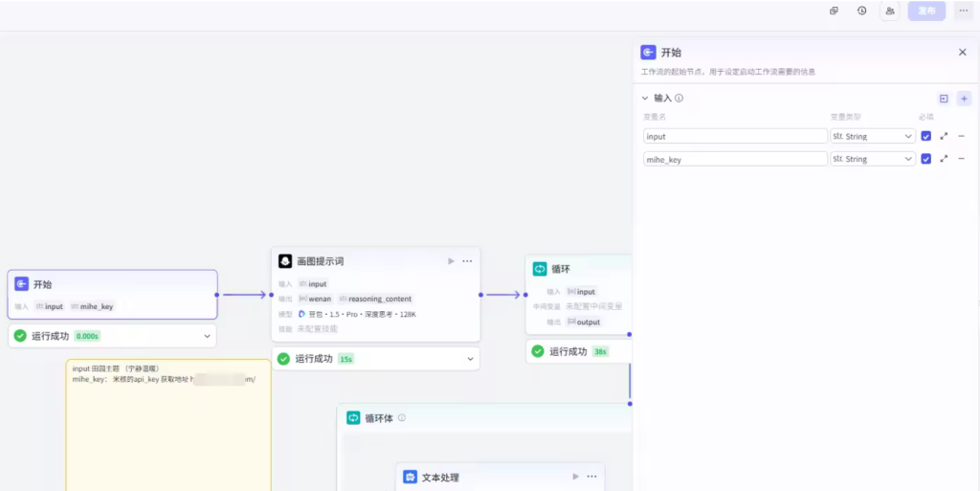
Task: Click the add input variable plus icon
Action: pyautogui.click(x=964, y=99)
